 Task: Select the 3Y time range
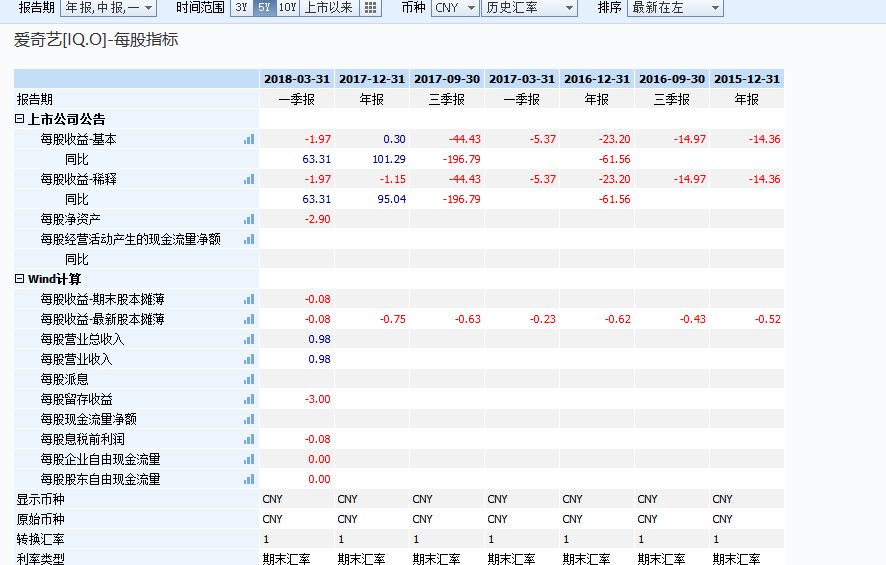pyautogui.click(x=241, y=8)
